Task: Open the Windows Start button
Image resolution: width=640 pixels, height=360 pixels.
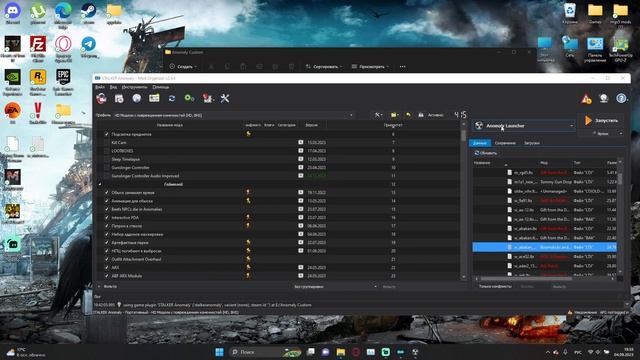Action: tap(219, 352)
